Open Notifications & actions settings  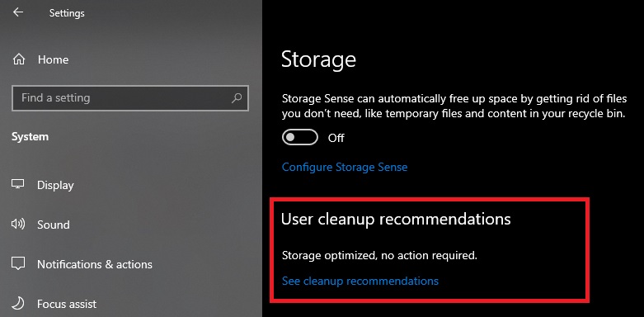95,264
